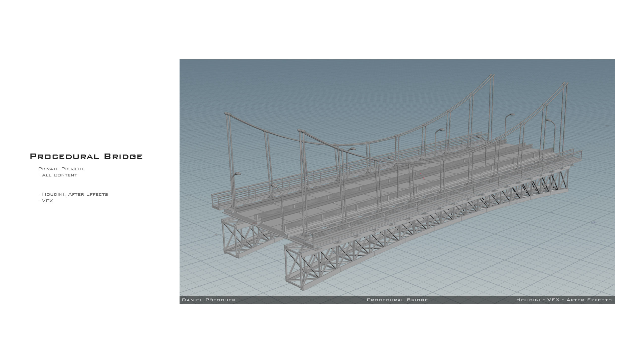Click the leftmost suspension tower top cap

point(227,114)
